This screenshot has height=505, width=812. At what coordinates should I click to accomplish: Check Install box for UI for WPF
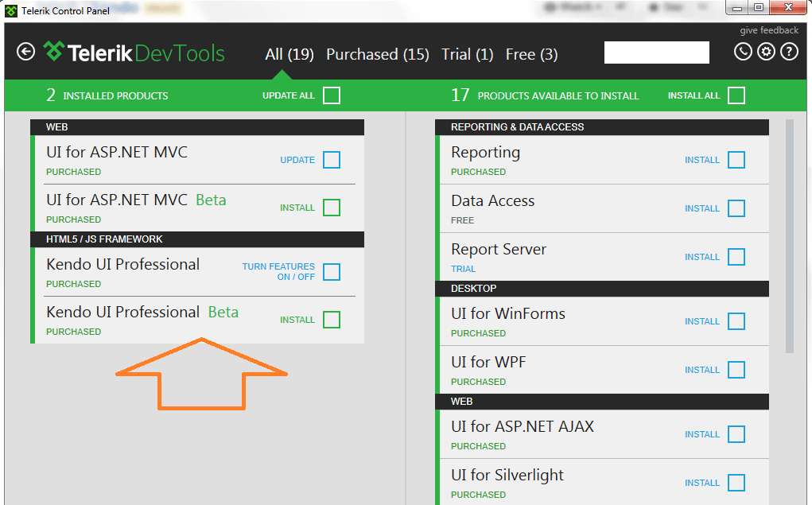click(x=736, y=370)
